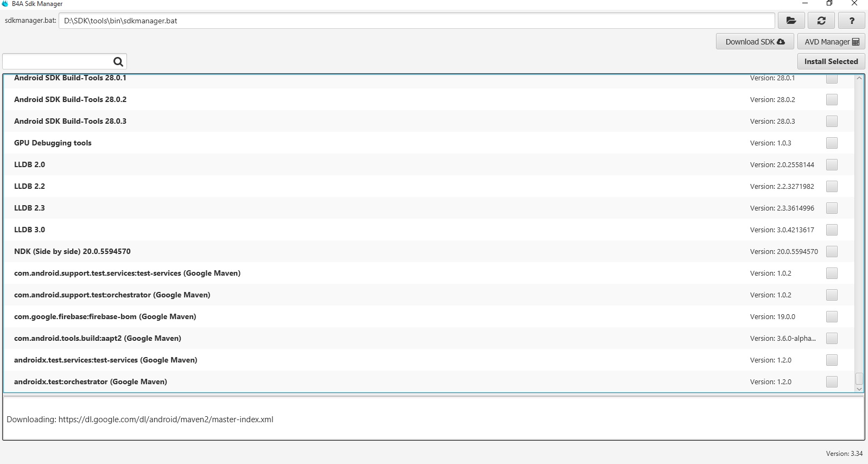Image resolution: width=868 pixels, height=464 pixels.
Task: Tick the NDK (Side by side) checkbox
Action: [x=831, y=251]
